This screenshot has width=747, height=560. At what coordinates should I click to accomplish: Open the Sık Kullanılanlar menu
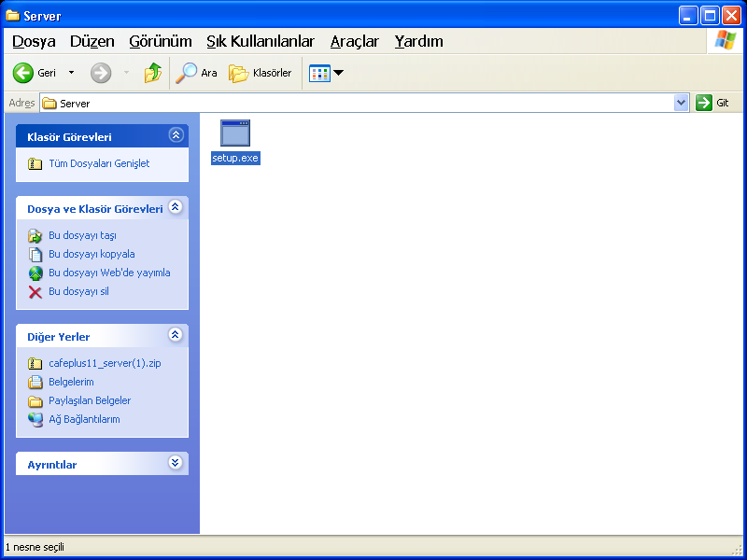point(261,41)
